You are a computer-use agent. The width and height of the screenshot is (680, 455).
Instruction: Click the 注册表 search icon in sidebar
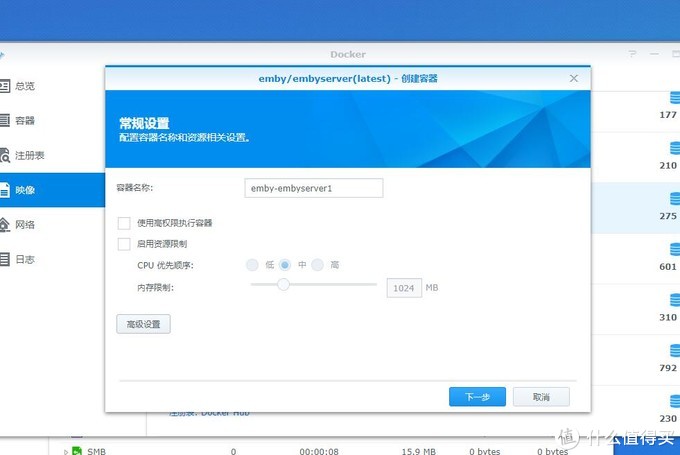click(4, 155)
